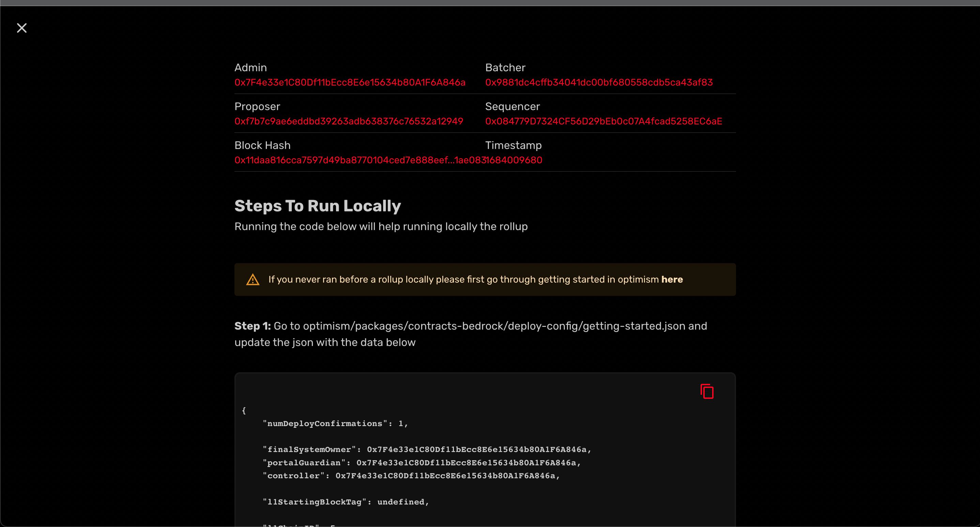Select the Block Hash label
The image size is (980, 527).
coord(262,145)
